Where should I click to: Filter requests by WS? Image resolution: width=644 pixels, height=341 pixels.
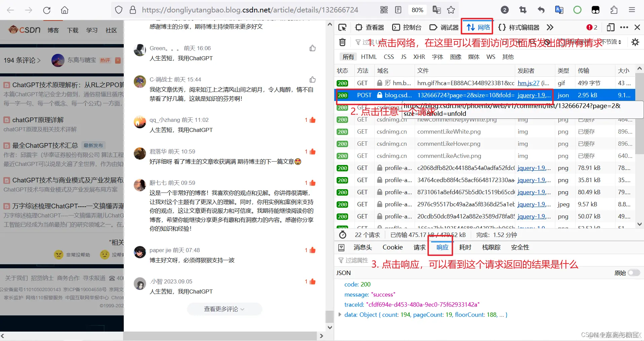pos(491,57)
